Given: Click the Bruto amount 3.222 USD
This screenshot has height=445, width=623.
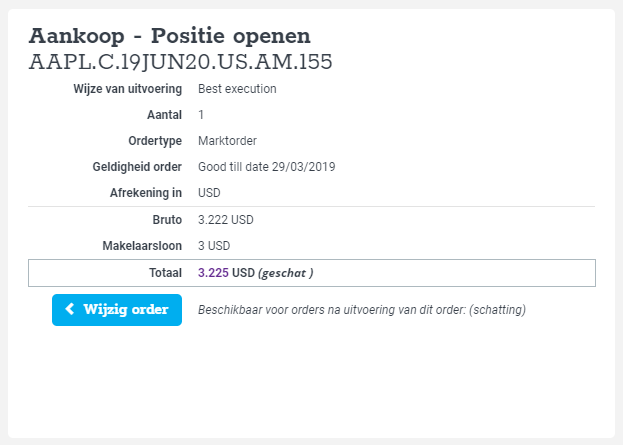Looking at the screenshot, I should pos(226,220).
